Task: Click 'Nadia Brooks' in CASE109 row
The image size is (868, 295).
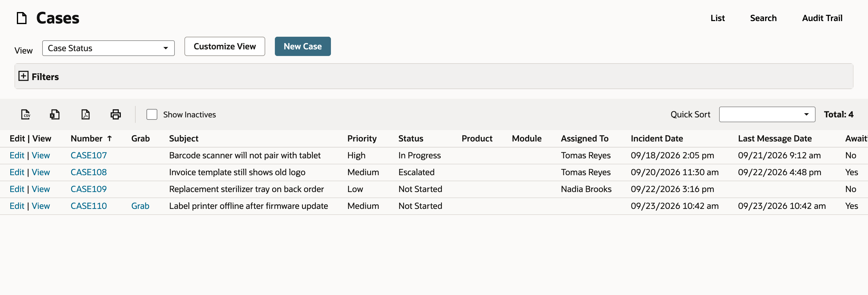Action: (586, 189)
